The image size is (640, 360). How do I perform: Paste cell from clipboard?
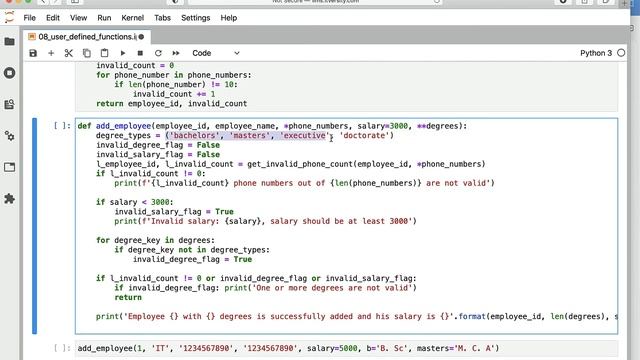click(x=104, y=53)
